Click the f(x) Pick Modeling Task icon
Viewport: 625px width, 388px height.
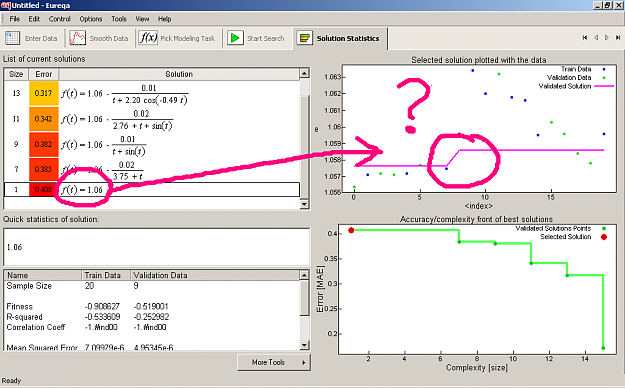[148, 38]
